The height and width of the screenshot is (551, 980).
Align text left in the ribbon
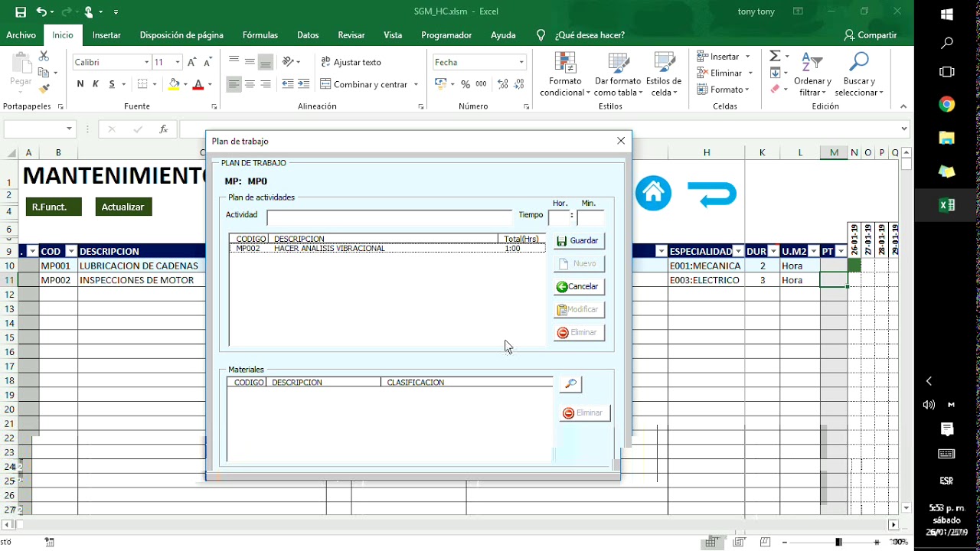pyautogui.click(x=234, y=84)
